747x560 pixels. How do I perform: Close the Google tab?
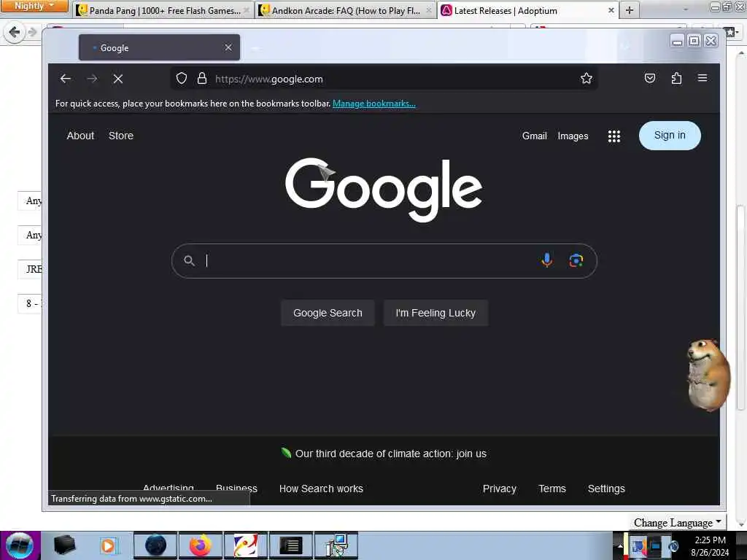tap(228, 47)
